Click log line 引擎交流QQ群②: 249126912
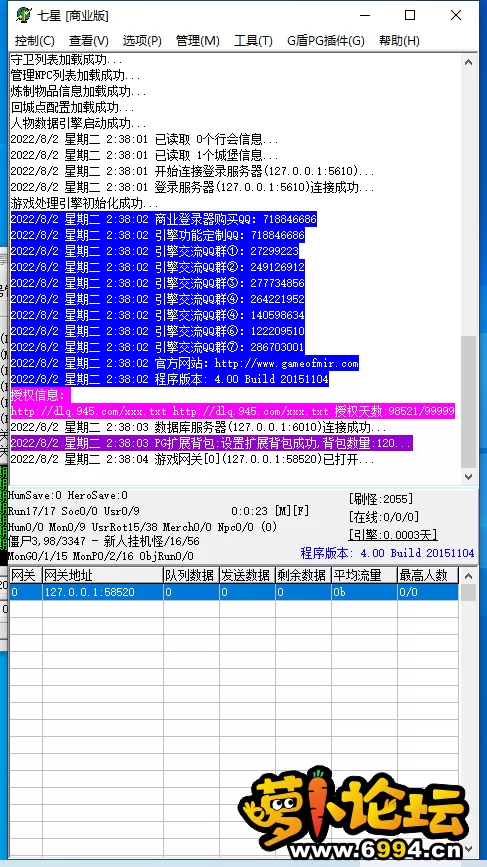487x867 pixels. [x=158, y=268]
